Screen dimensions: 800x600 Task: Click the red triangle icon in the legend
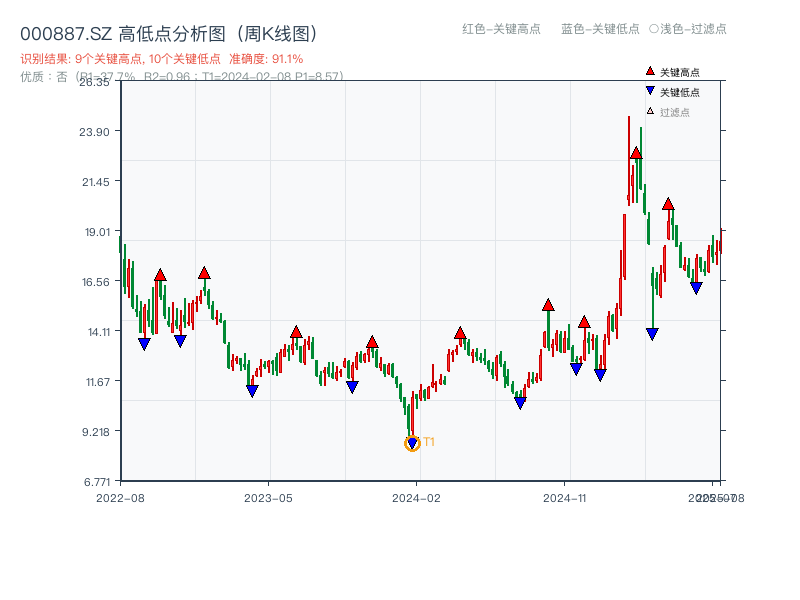point(650,71)
